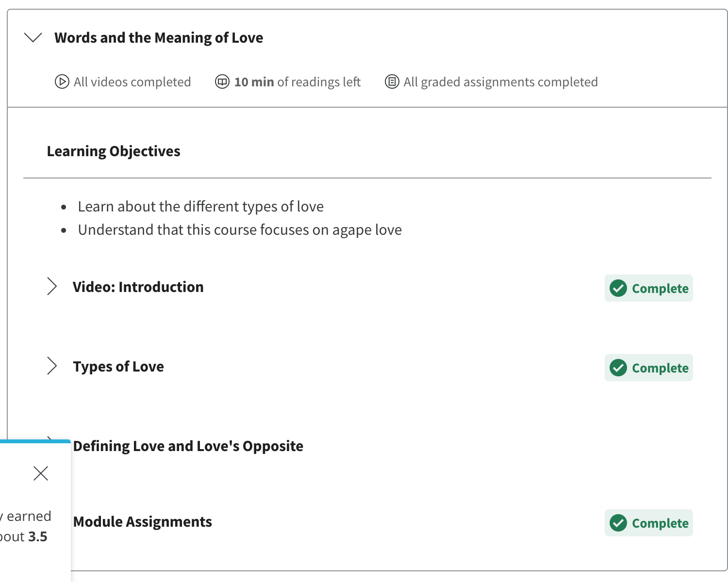The width and height of the screenshot is (728, 582).
Task: Collapse the Words and the Meaning of Love module
Action: tap(33, 37)
